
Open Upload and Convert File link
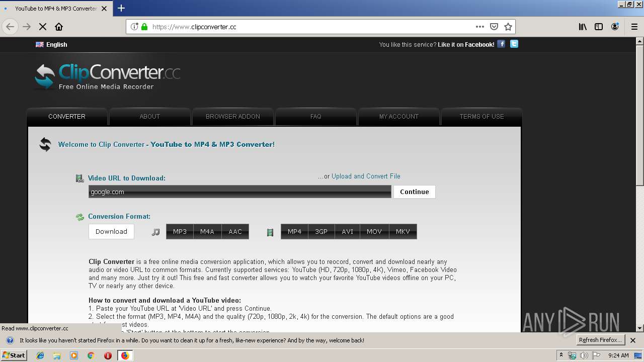[366, 176]
